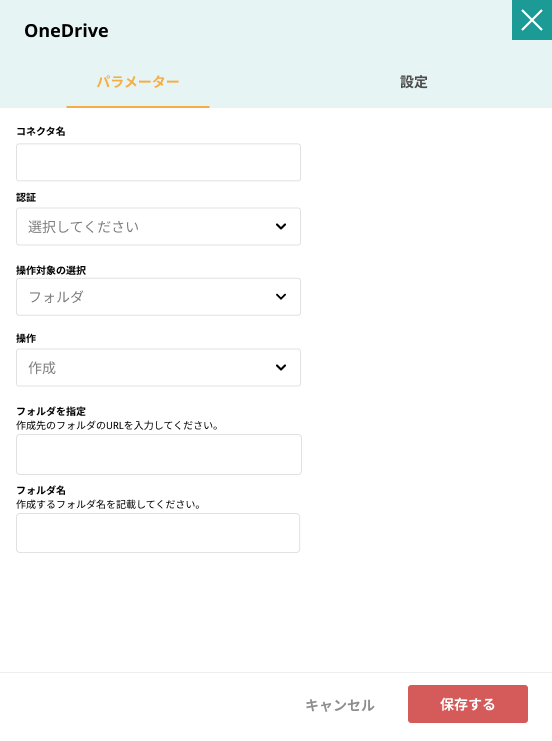This screenshot has width=552, height=741.
Task: Focus the コネクタ名 text field
Action: coord(158,162)
